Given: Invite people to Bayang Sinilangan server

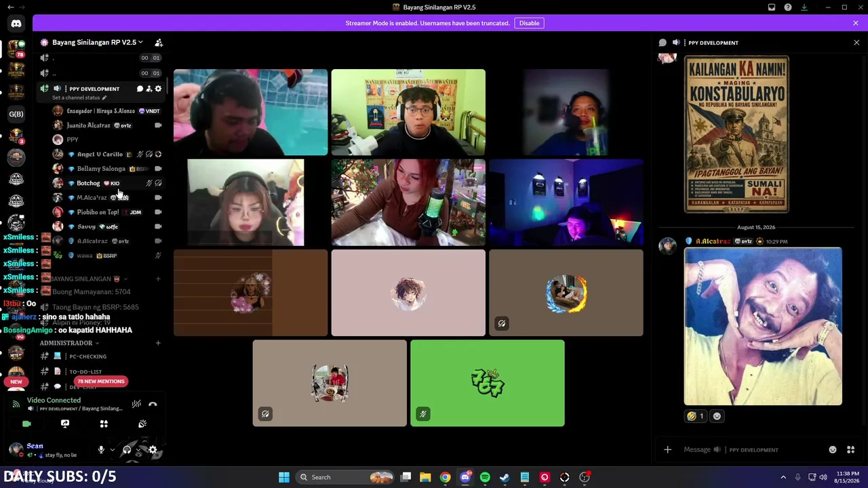Looking at the screenshot, I should [x=159, y=43].
